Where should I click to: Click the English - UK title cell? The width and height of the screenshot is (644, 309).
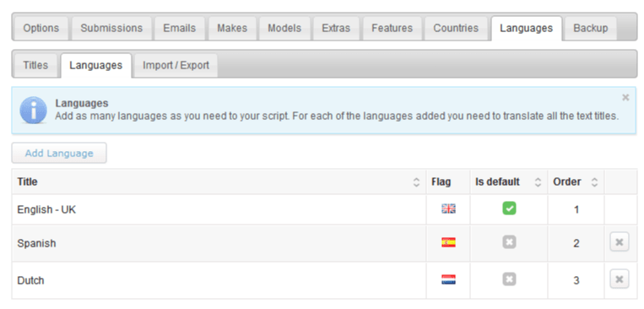(219, 209)
